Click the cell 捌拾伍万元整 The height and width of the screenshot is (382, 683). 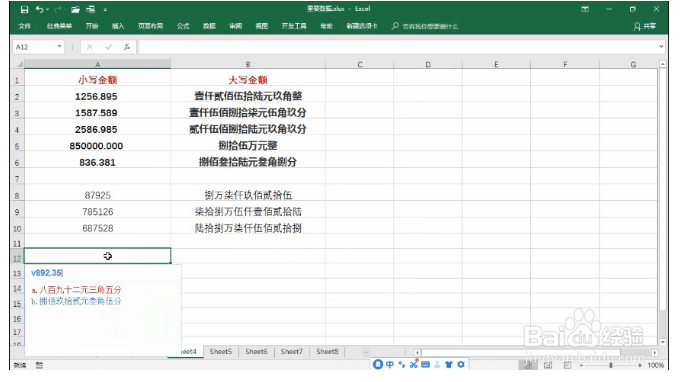[x=248, y=145]
